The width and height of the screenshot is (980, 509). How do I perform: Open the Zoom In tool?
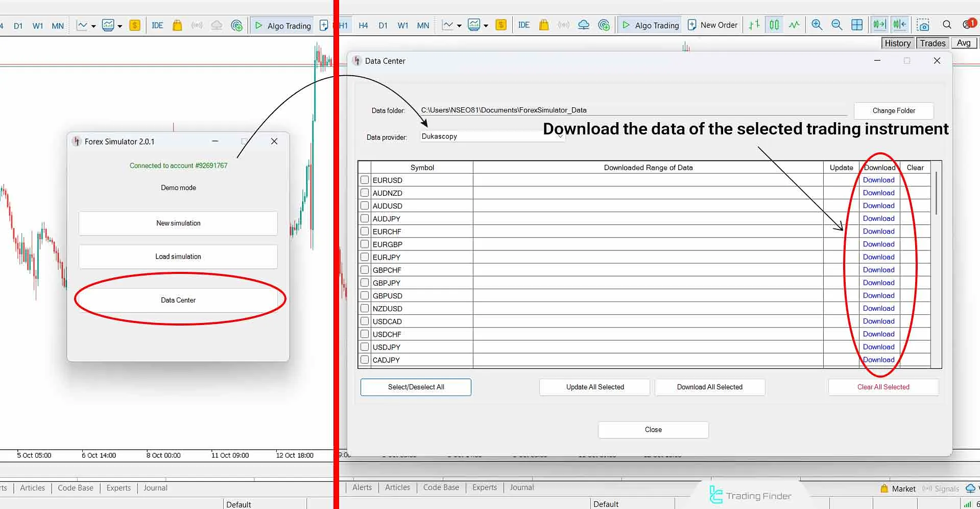[817, 25]
